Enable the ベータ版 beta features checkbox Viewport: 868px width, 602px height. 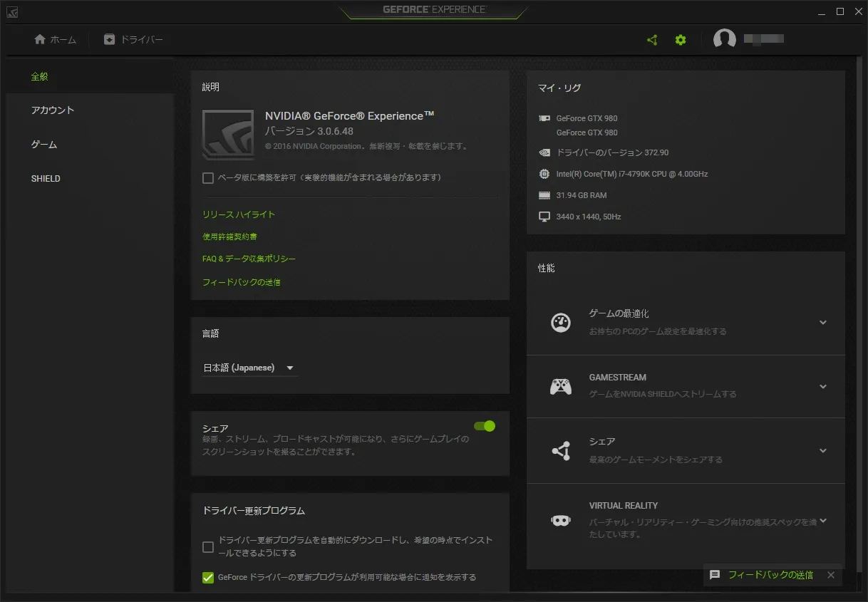coord(208,178)
